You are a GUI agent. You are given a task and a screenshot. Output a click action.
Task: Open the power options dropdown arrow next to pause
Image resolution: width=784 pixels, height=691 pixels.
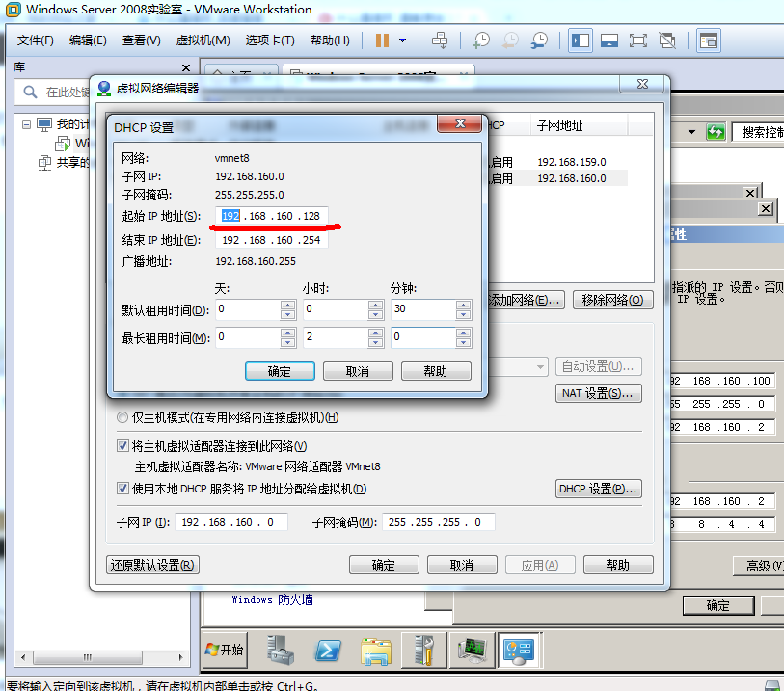[402, 40]
